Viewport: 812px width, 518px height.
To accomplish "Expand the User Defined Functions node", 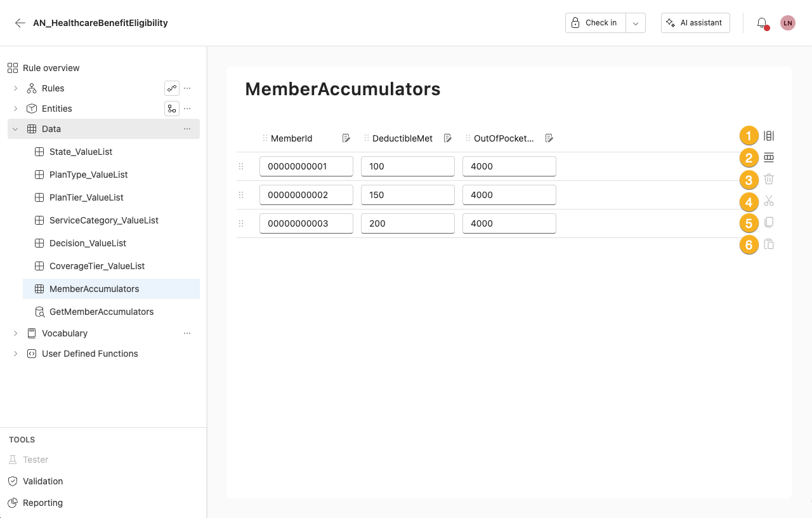I will (16, 354).
